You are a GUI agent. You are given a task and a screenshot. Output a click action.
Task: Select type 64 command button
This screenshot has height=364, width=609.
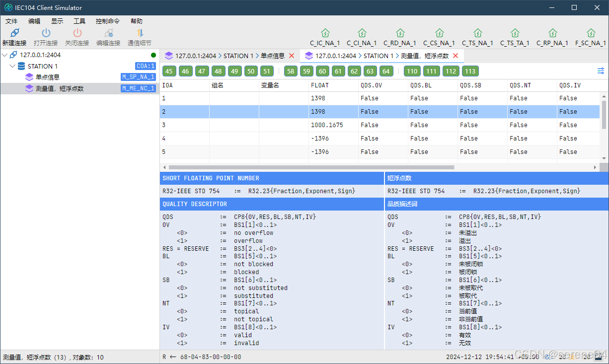386,71
